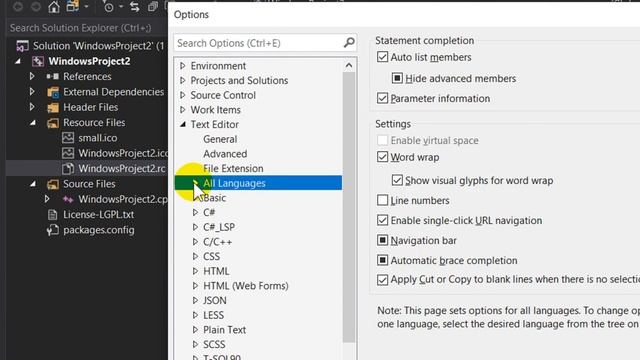Expand the References node
This screenshot has height=360, width=640.
[32, 76]
